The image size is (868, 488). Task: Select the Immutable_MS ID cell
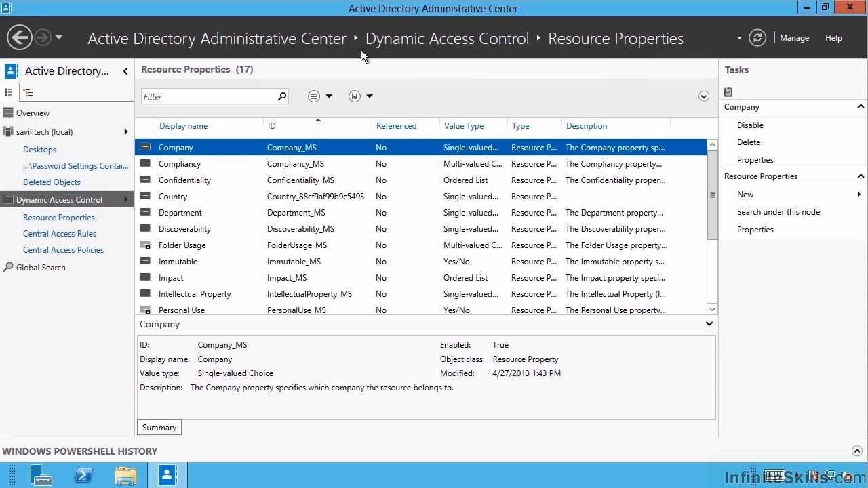tap(294, 262)
